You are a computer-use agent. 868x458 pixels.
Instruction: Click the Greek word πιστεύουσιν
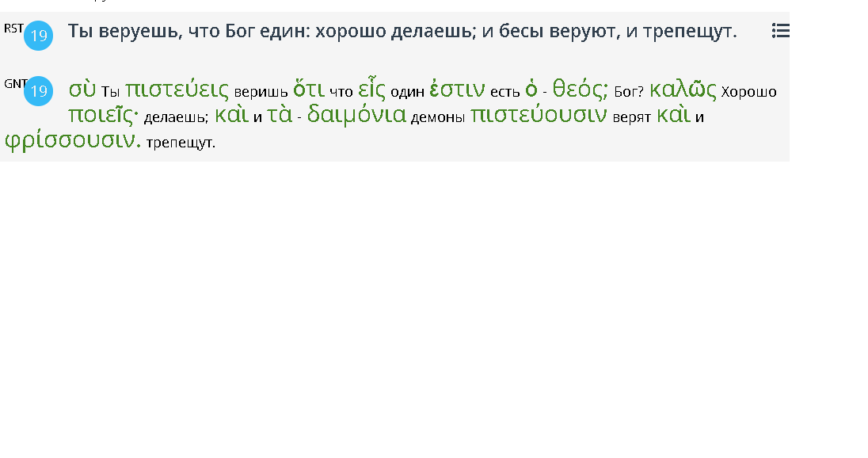click(539, 115)
